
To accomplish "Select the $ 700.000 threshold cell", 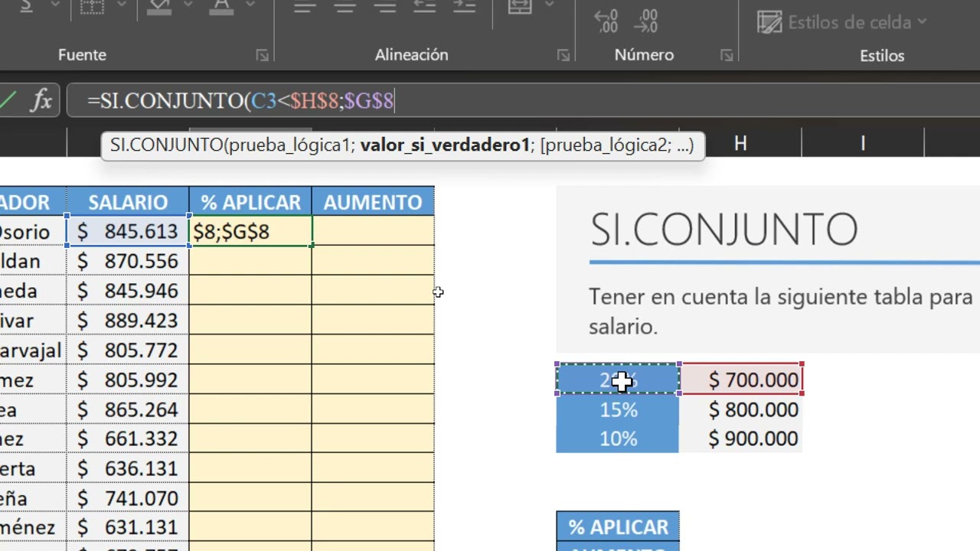I will pos(741,380).
